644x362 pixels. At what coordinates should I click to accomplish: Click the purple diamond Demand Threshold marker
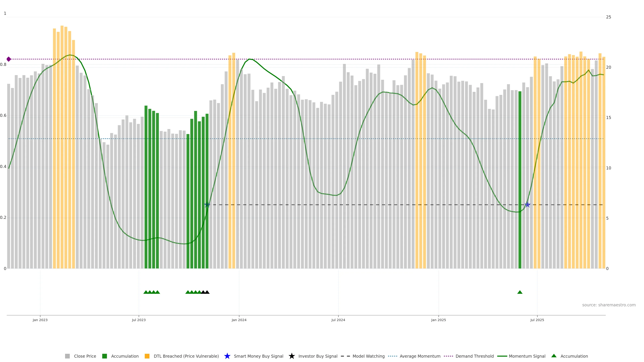click(9, 59)
